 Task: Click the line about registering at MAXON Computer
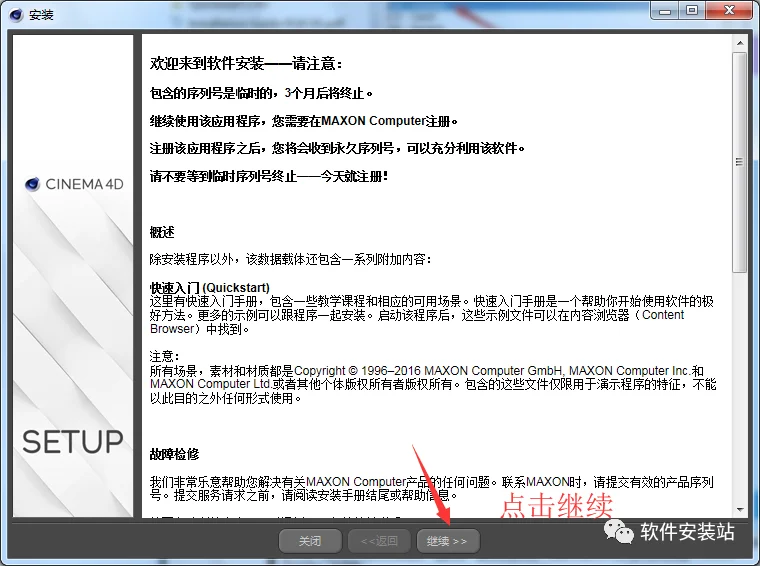pyautogui.click(x=304, y=121)
